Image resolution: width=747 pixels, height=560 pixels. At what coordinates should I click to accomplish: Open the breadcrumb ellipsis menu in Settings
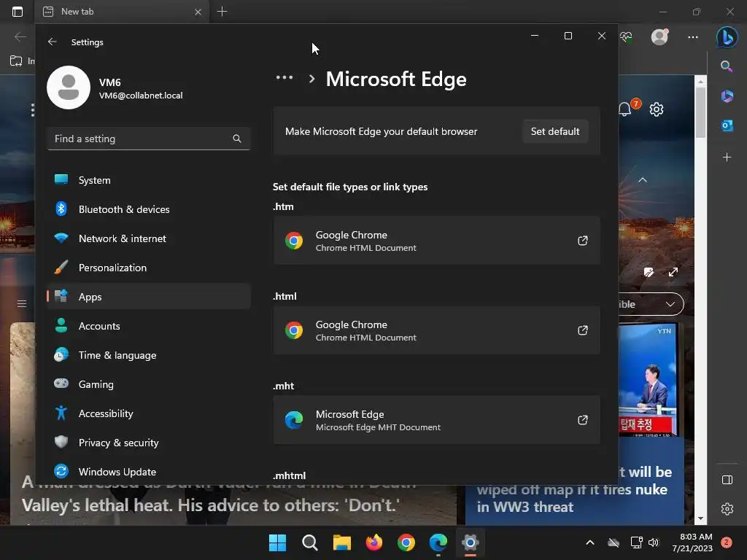(x=285, y=77)
